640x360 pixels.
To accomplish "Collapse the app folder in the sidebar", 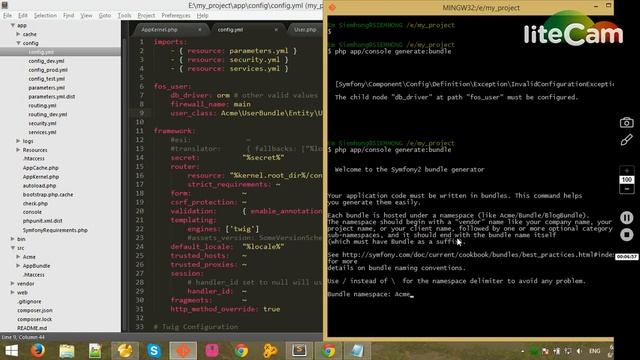I will click(x=13, y=25).
